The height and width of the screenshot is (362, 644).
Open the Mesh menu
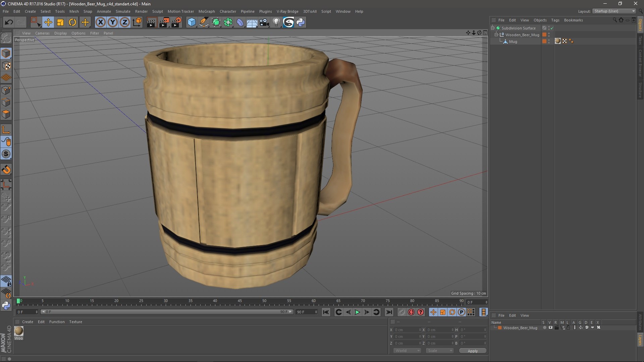tap(74, 11)
